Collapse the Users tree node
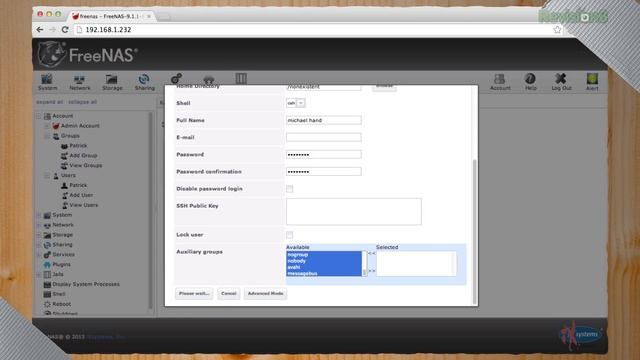The height and width of the screenshot is (360, 640). 47,176
